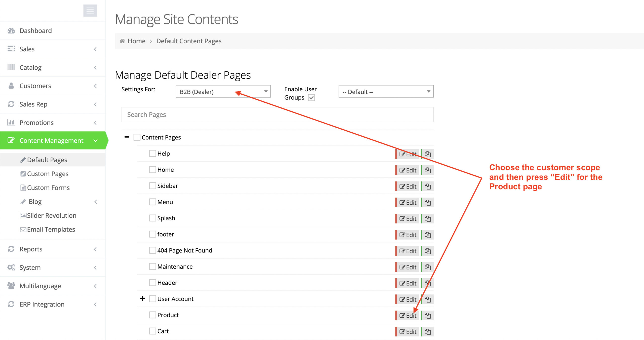Screen dimensions: 644x340
Task: Check the Maintenance page checkbox
Action: [x=152, y=266]
